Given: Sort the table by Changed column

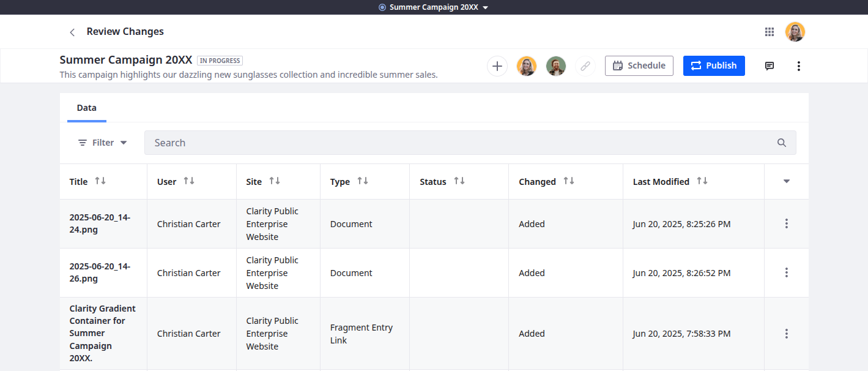Looking at the screenshot, I should click(x=568, y=181).
